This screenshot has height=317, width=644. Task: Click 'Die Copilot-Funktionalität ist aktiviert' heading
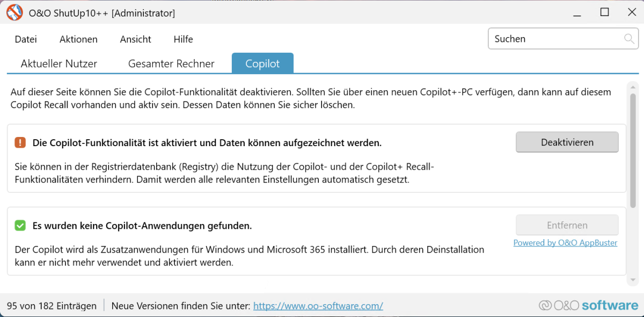pyautogui.click(x=207, y=143)
